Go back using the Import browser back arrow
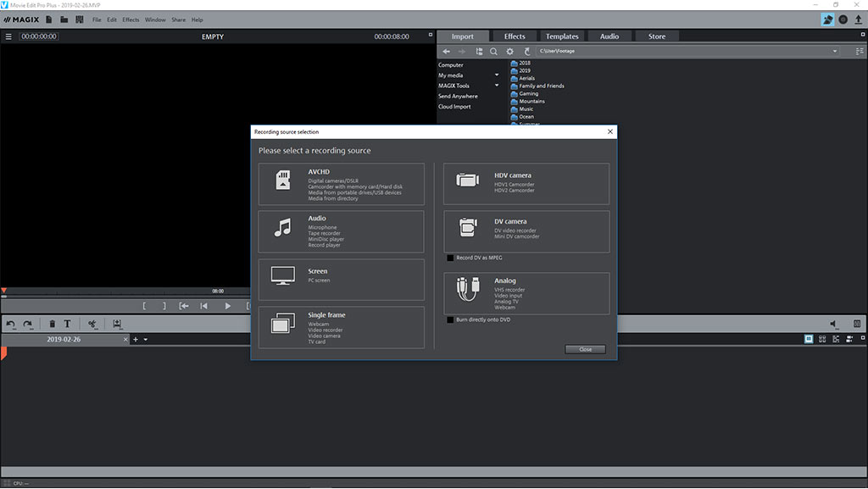The image size is (868, 489). [x=446, y=52]
